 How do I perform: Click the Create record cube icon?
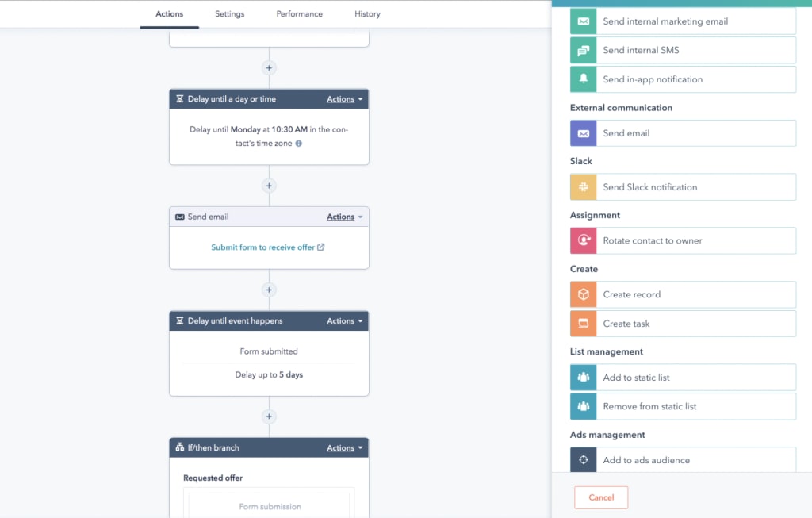583,294
